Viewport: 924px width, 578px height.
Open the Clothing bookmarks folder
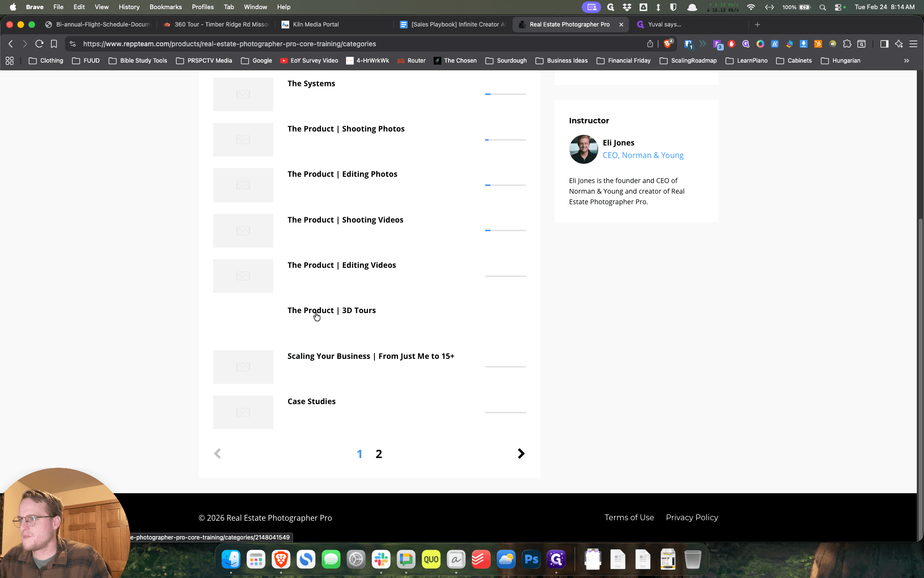click(x=46, y=61)
